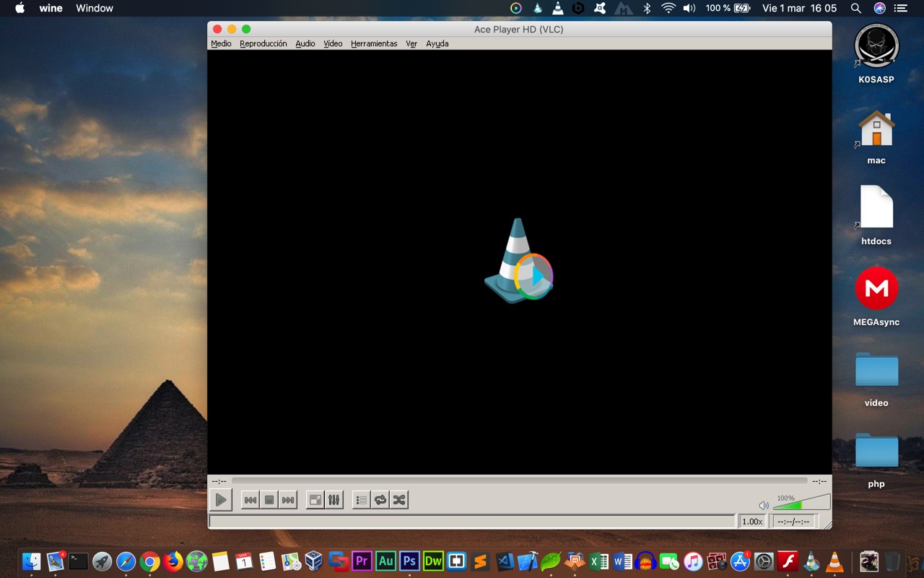Open the Herramientas menu
The image size is (924, 578).
click(x=374, y=43)
